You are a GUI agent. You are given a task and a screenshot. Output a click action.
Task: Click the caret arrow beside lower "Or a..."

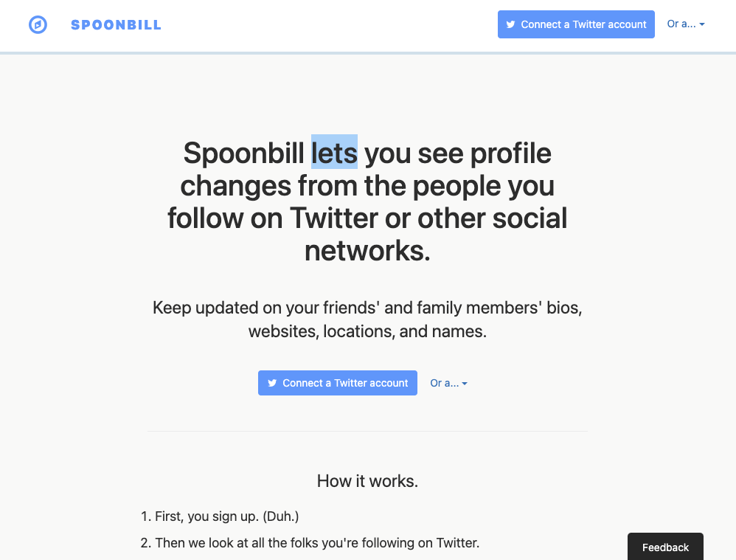pos(465,384)
